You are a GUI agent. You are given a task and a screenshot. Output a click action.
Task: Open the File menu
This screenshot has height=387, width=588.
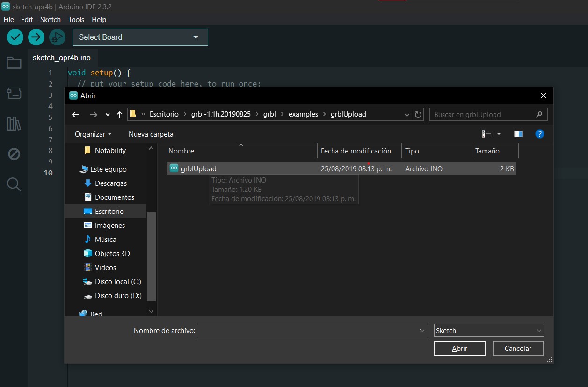[x=8, y=20]
